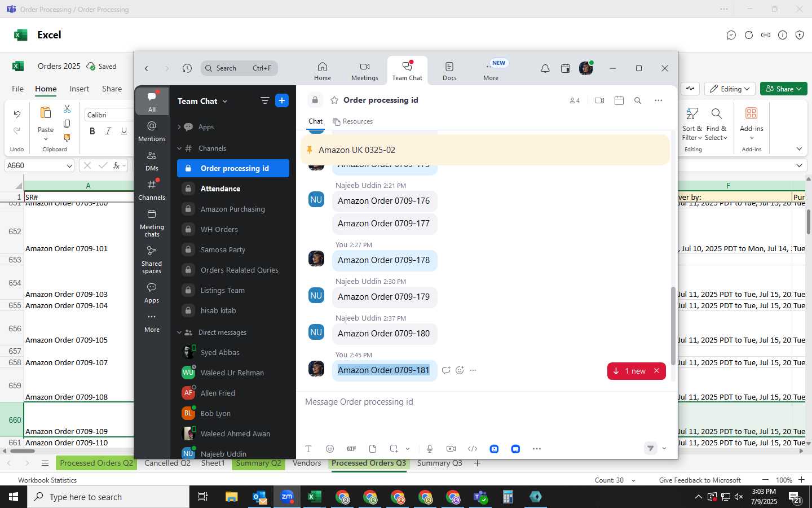
Task: Open the Share dropdown in Excel
Action: (784, 89)
